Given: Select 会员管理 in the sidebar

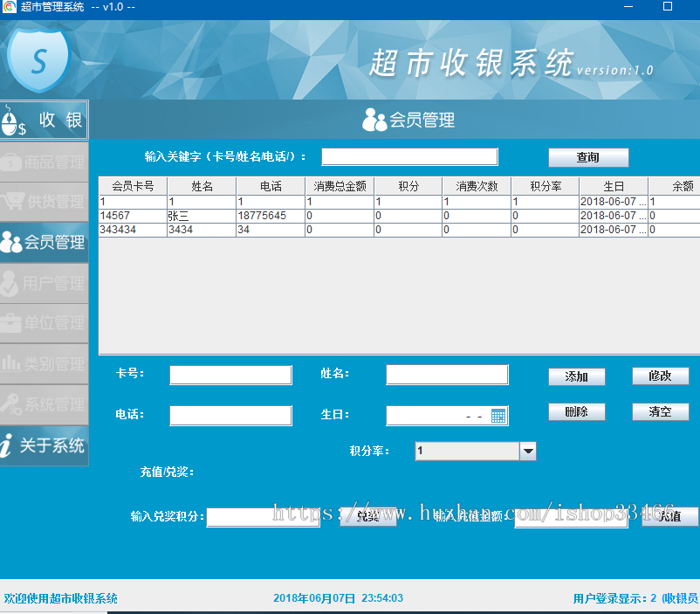Looking at the screenshot, I should pyautogui.click(x=44, y=242).
